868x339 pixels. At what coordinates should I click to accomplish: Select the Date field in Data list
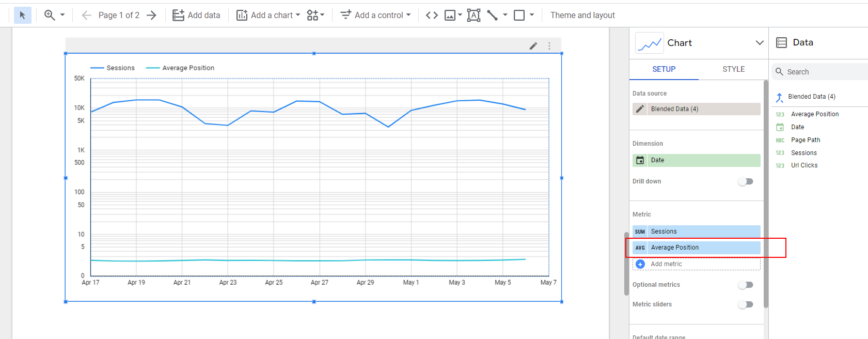coord(797,127)
